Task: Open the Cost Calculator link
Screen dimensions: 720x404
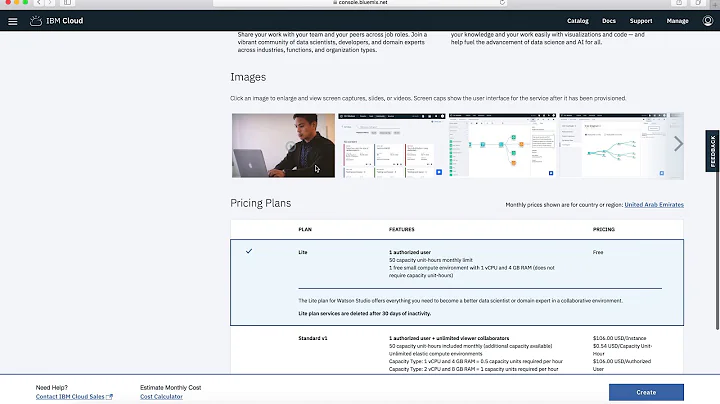Action: 161,397
